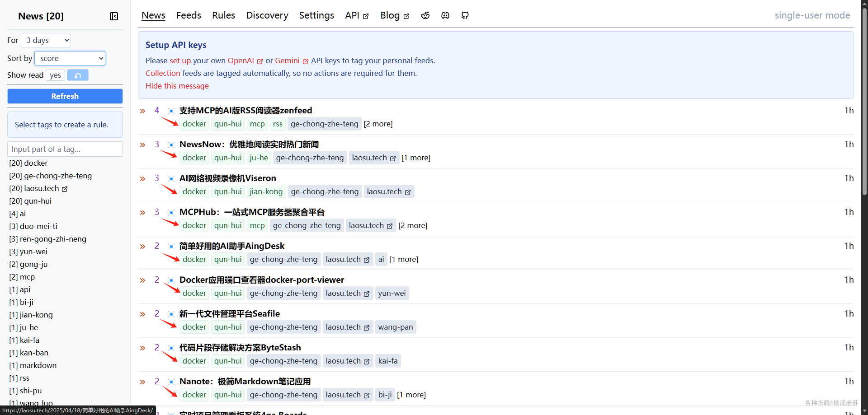Switch to the News tab
The width and height of the screenshot is (868, 415).
pyautogui.click(x=153, y=15)
